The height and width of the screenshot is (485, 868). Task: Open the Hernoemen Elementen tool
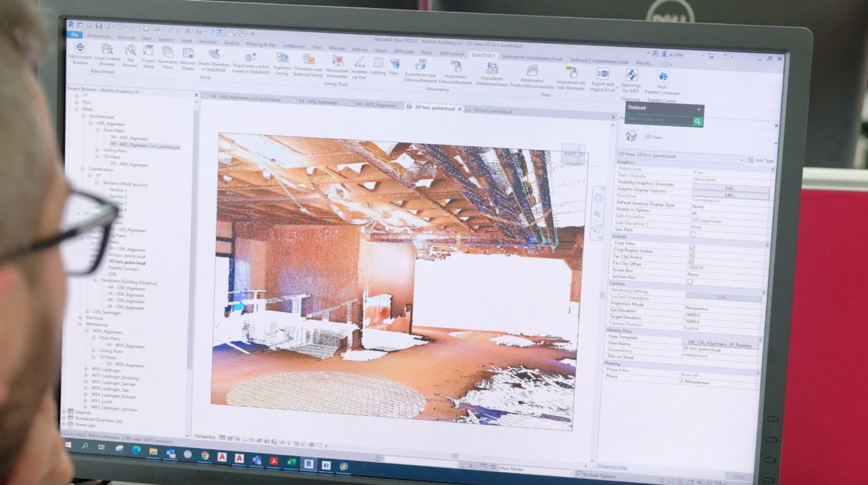[x=337, y=66]
